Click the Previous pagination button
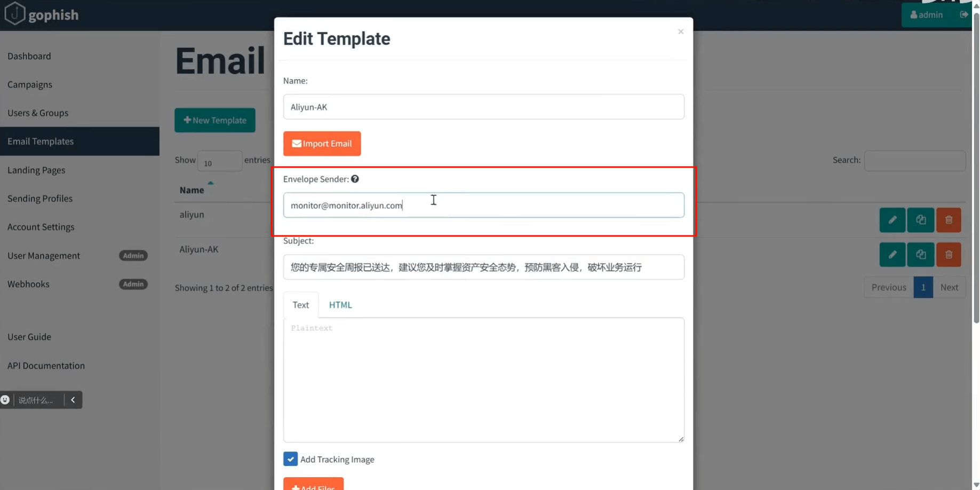 [889, 287]
